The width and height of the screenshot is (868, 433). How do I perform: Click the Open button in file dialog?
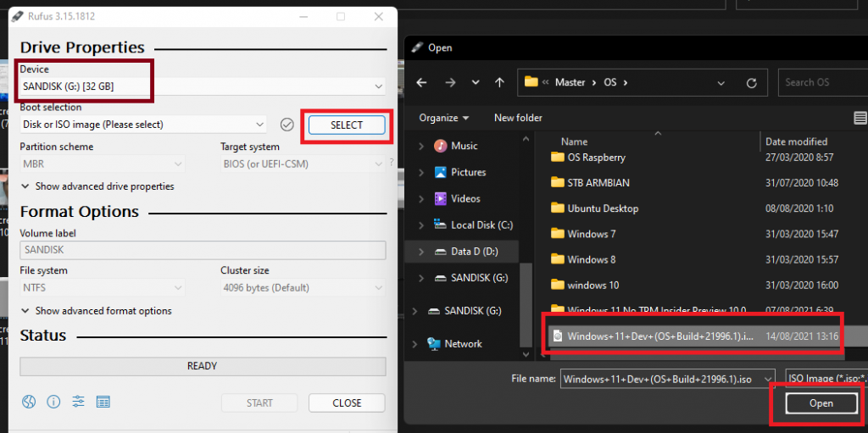pos(821,403)
